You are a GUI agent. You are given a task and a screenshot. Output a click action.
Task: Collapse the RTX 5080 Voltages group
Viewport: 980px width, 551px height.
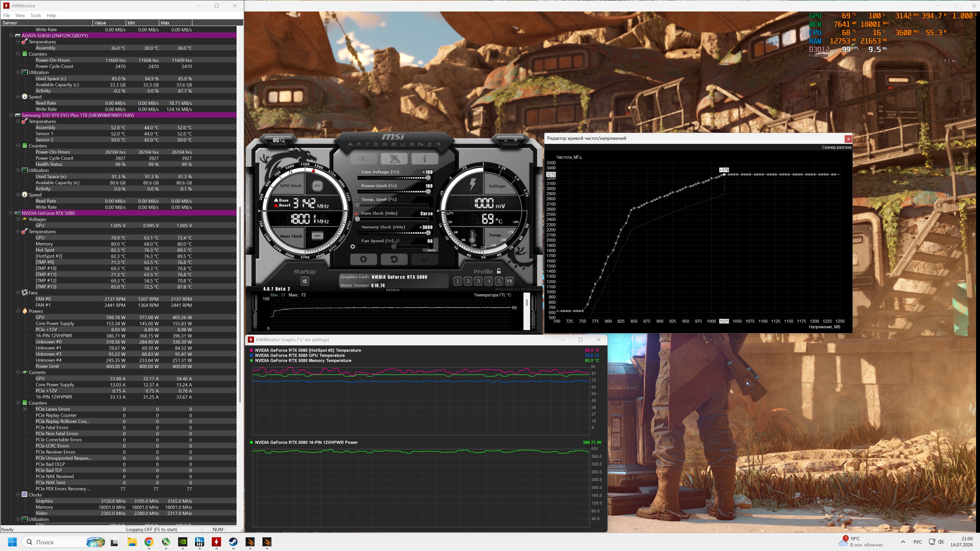pyautogui.click(x=18, y=219)
